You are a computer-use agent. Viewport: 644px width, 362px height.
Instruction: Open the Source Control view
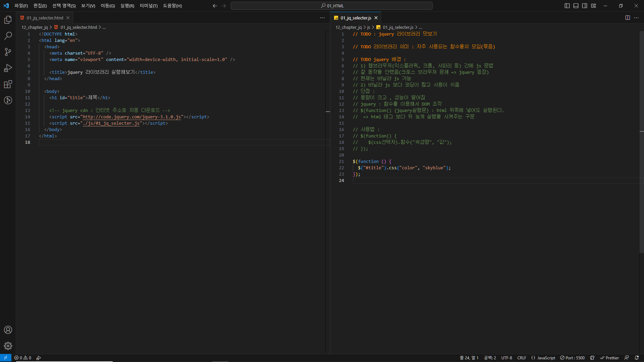8,52
